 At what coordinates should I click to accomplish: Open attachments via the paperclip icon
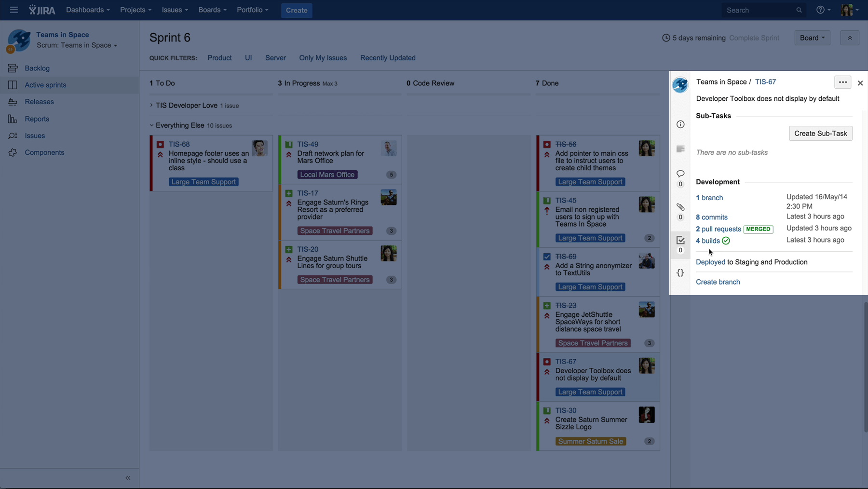680,207
